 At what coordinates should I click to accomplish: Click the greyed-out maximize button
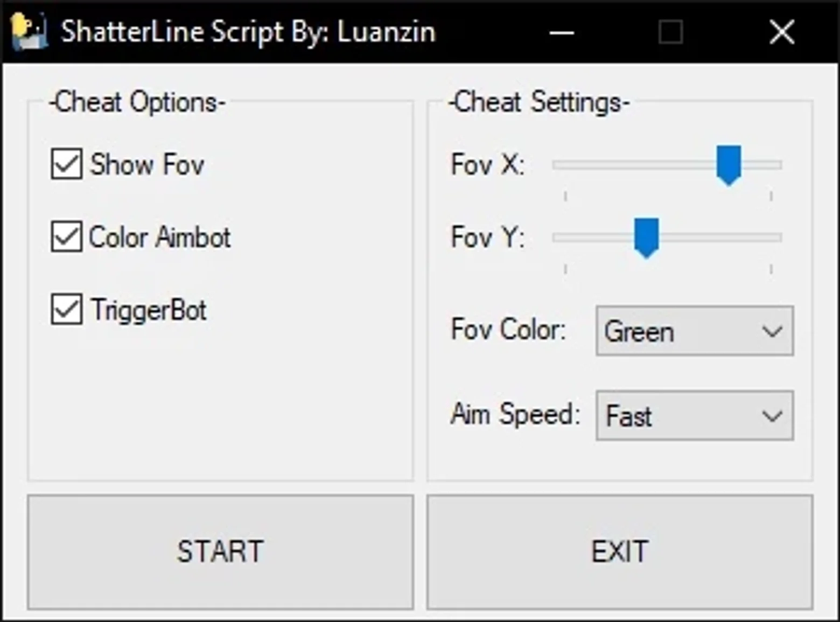(x=671, y=32)
